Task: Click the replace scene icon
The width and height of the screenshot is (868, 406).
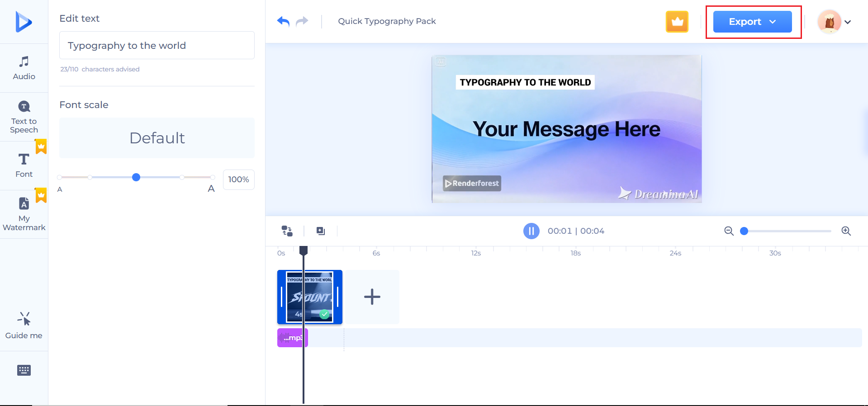Action: pos(287,231)
